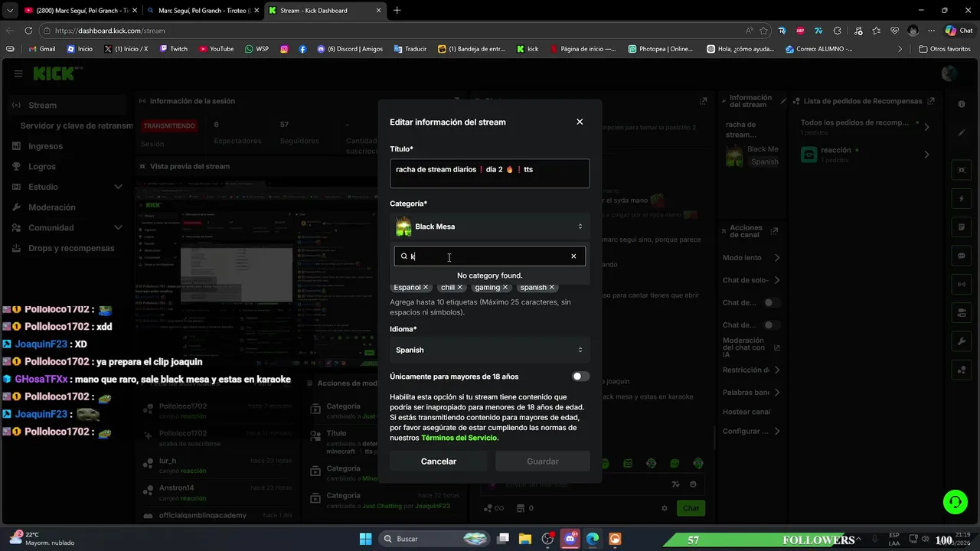The image size is (980, 551).
Task: Expand the Palabras baneadas option
Action: (x=776, y=393)
